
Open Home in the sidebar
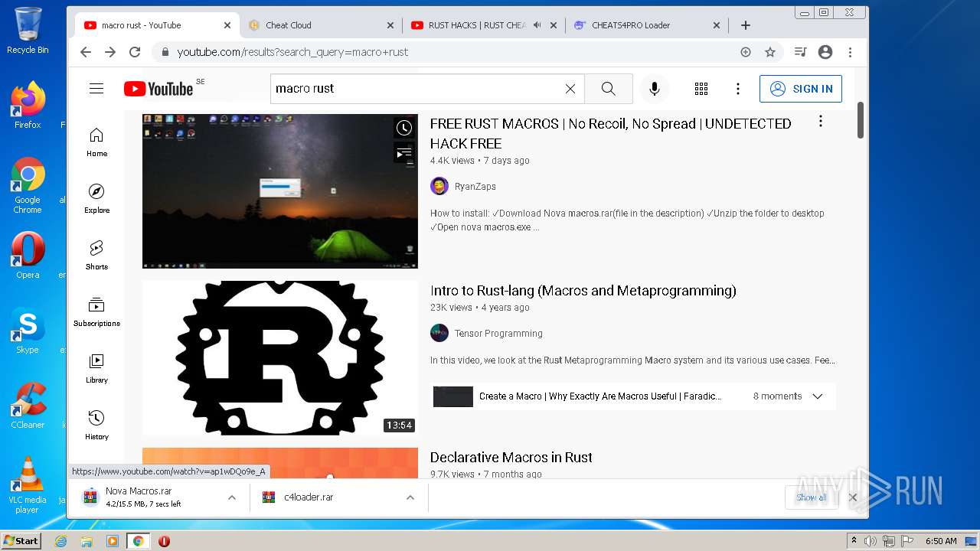coord(96,142)
